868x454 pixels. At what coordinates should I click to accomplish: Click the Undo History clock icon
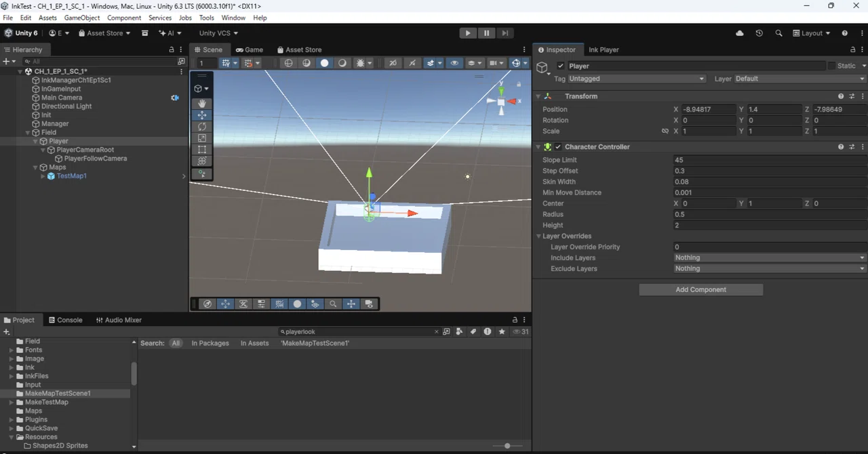[759, 33]
